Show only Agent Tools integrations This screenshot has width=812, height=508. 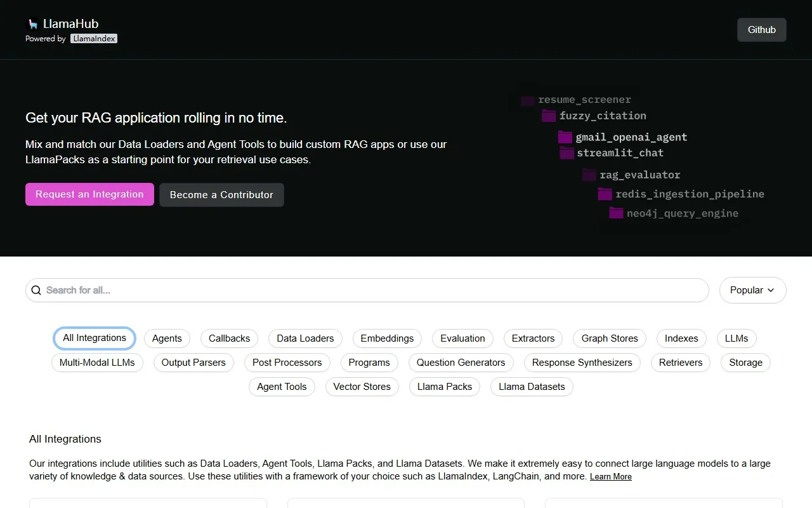click(x=282, y=387)
